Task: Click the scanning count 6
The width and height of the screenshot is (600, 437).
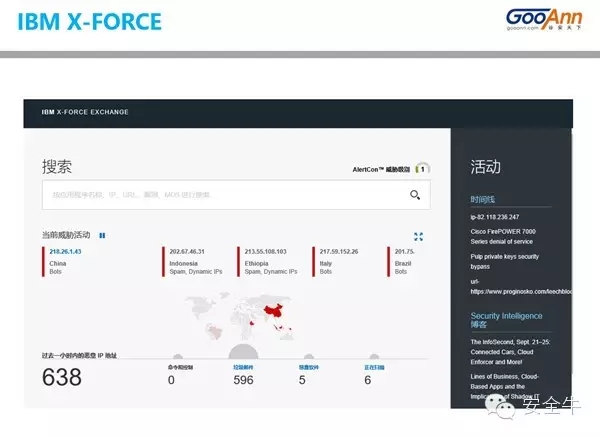Action: 367,380
